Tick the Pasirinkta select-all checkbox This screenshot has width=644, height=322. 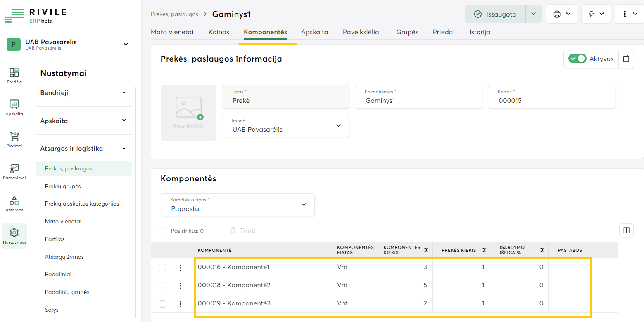162,231
